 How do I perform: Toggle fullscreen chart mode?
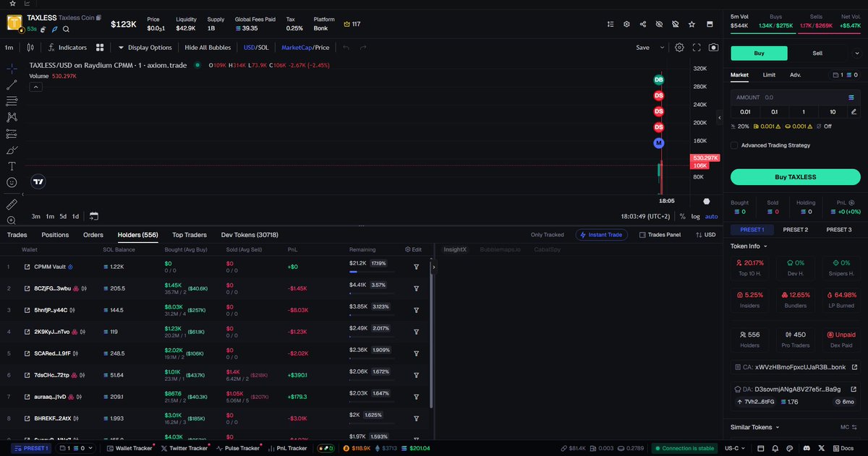pyautogui.click(x=697, y=48)
